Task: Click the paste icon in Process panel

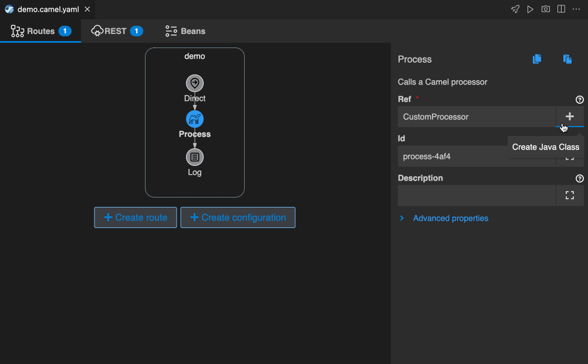Action: (567, 59)
